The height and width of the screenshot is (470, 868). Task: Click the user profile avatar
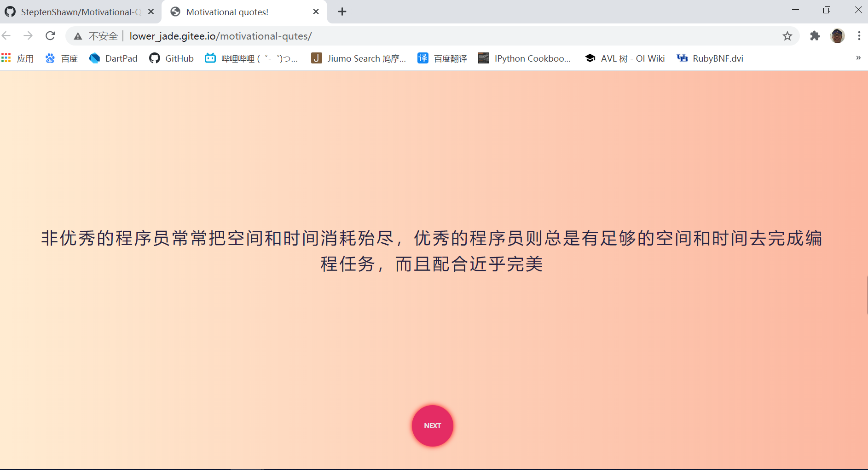point(837,35)
